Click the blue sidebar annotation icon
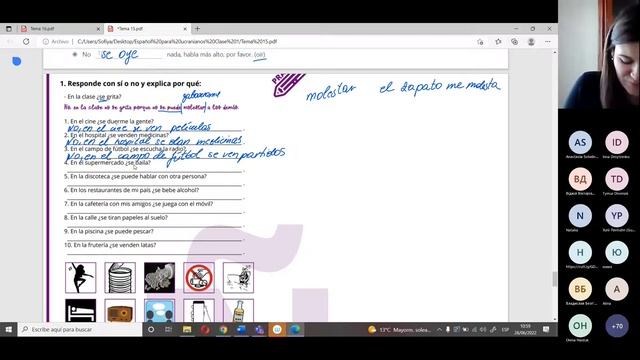 pos(17,61)
